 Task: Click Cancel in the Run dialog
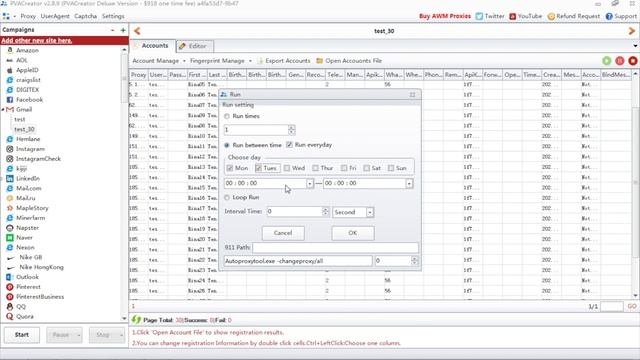[x=283, y=233]
